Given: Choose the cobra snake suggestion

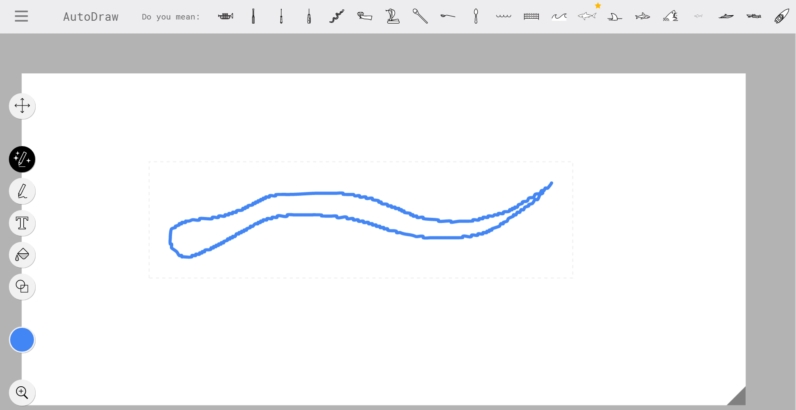Looking at the screenshot, I should point(392,16).
